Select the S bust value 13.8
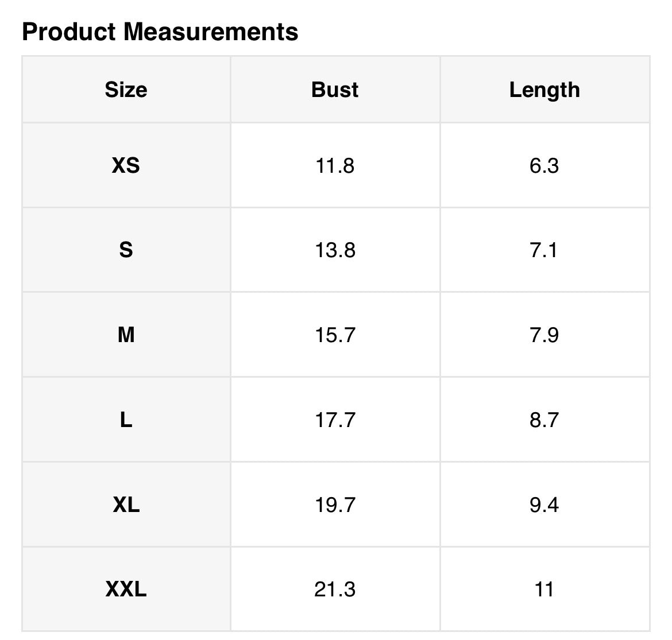Viewport: 672px width, 640px height. (x=335, y=250)
